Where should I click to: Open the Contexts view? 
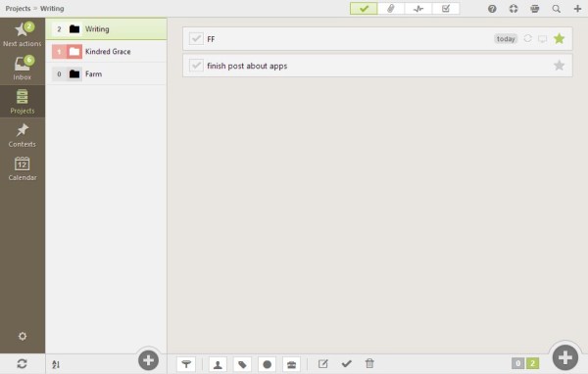(x=23, y=135)
